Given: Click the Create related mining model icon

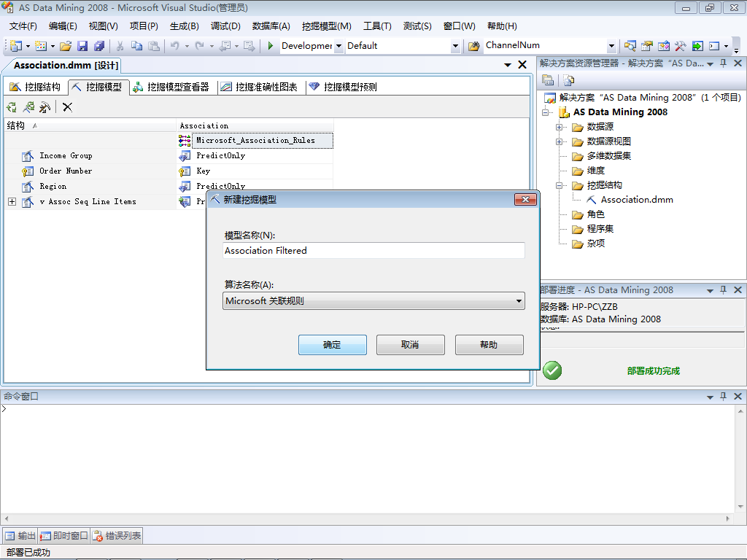Looking at the screenshot, I should [28, 107].
